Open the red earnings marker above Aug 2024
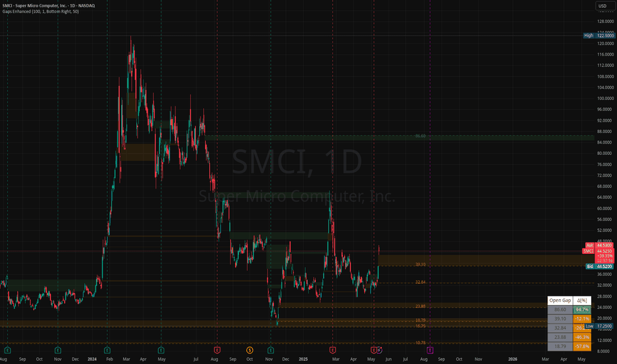 (217, 350)
